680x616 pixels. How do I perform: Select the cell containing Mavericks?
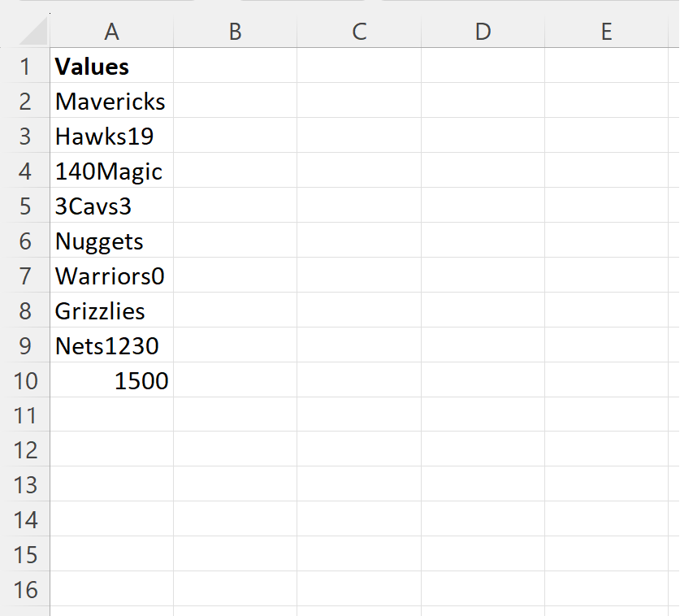(111, 102)
